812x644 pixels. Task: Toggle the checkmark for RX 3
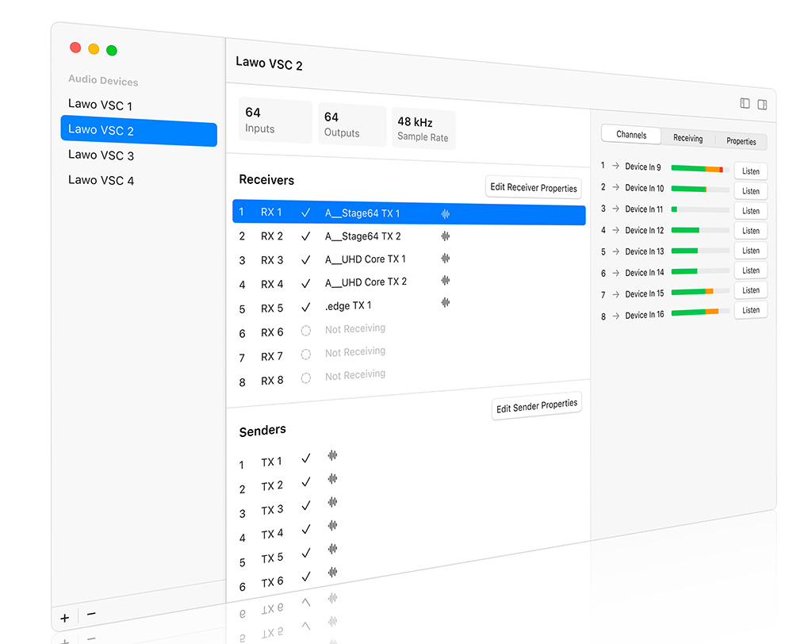[x=306, y=259]
